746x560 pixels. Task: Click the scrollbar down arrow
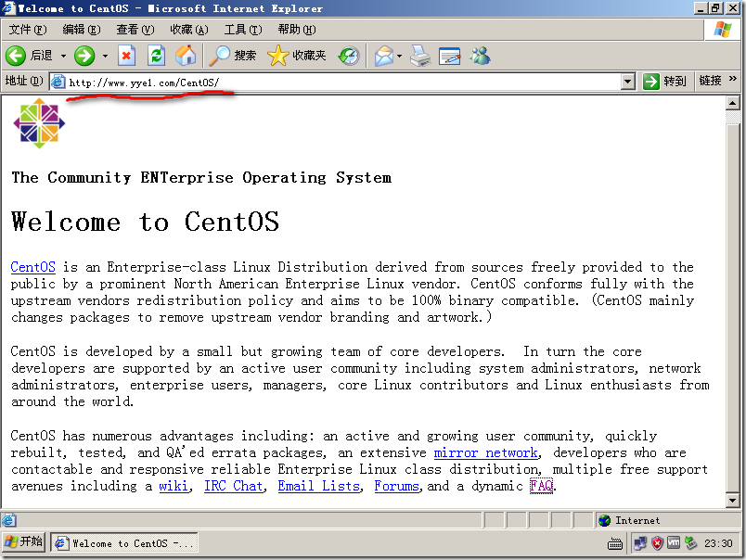point(733,500)
